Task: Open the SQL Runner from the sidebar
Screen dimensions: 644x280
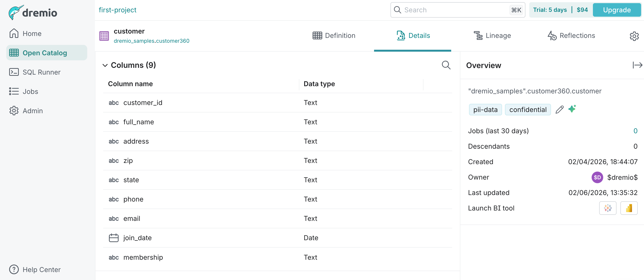Action: [41, 72]
